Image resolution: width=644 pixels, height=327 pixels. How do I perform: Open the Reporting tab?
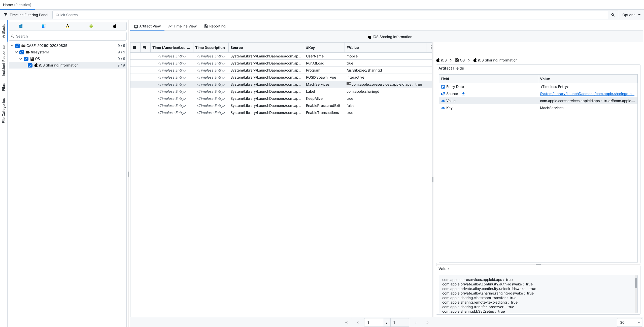click(x=215, y=26)
